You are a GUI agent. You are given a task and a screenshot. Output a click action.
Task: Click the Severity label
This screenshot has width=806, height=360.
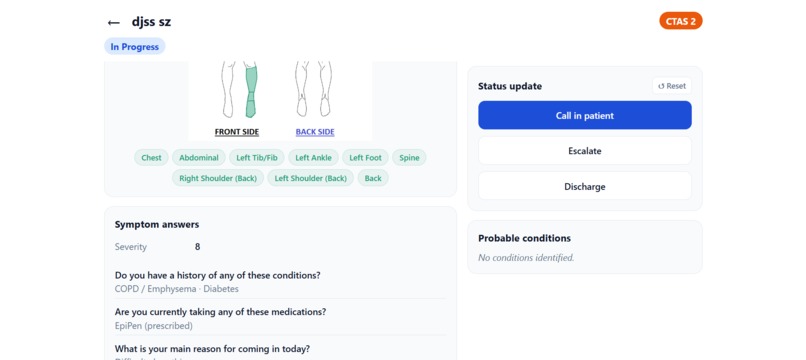pyautogui.click(x=131, y=247)
